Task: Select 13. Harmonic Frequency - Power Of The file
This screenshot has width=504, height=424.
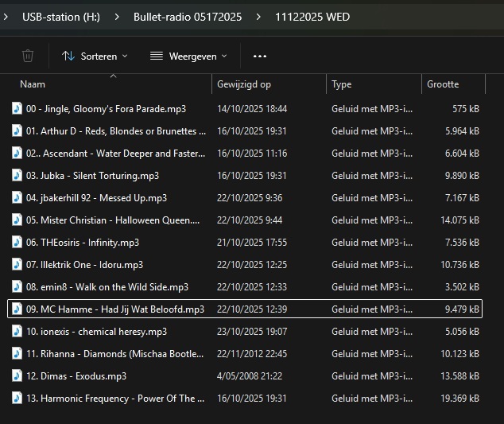Action: coord(114,399)
